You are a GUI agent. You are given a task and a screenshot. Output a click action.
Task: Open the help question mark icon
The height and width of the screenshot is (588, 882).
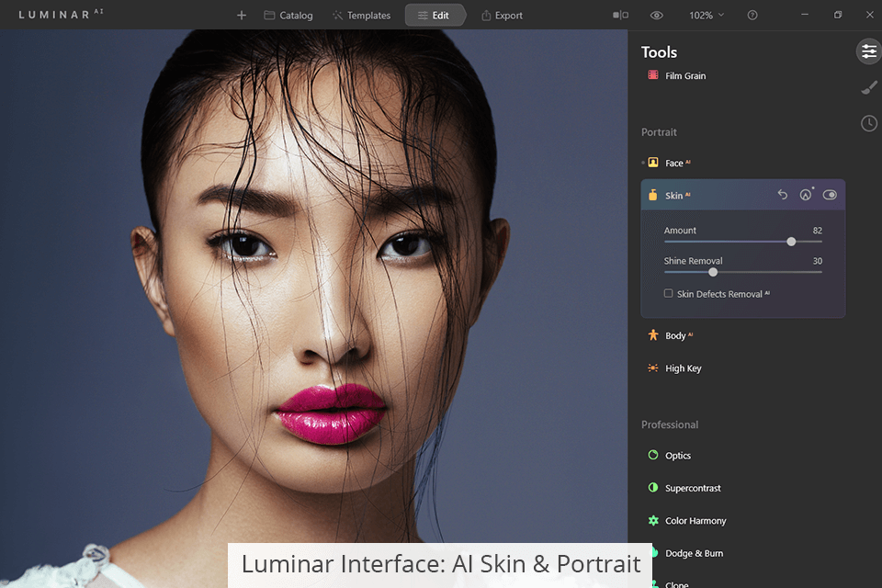[x=752, y=16]
